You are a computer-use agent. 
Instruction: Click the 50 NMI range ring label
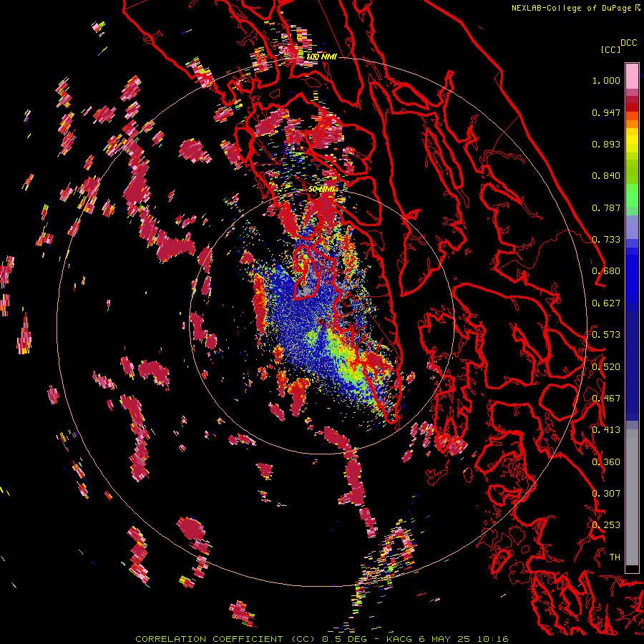[x=321, y=190]
